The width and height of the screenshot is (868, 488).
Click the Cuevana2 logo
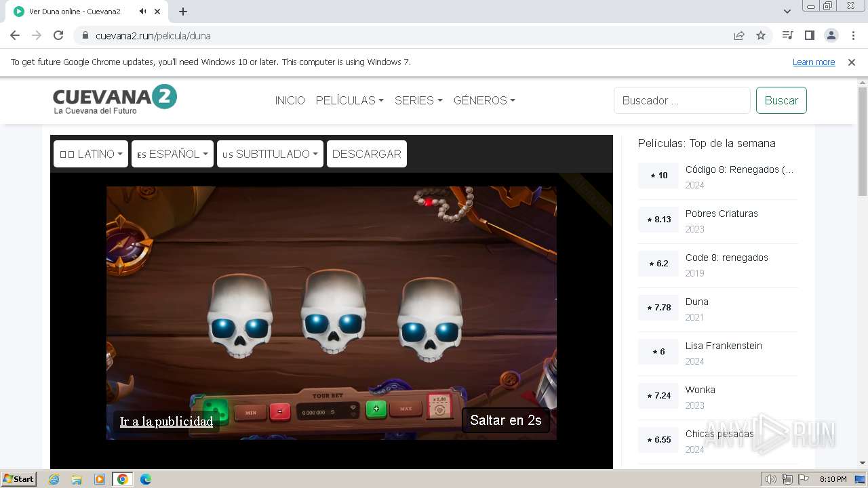(x=115, y=100)
